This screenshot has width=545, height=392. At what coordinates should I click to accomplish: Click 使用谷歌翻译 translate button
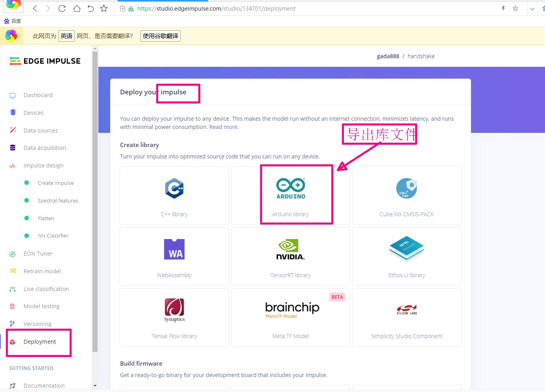[161, 36]
